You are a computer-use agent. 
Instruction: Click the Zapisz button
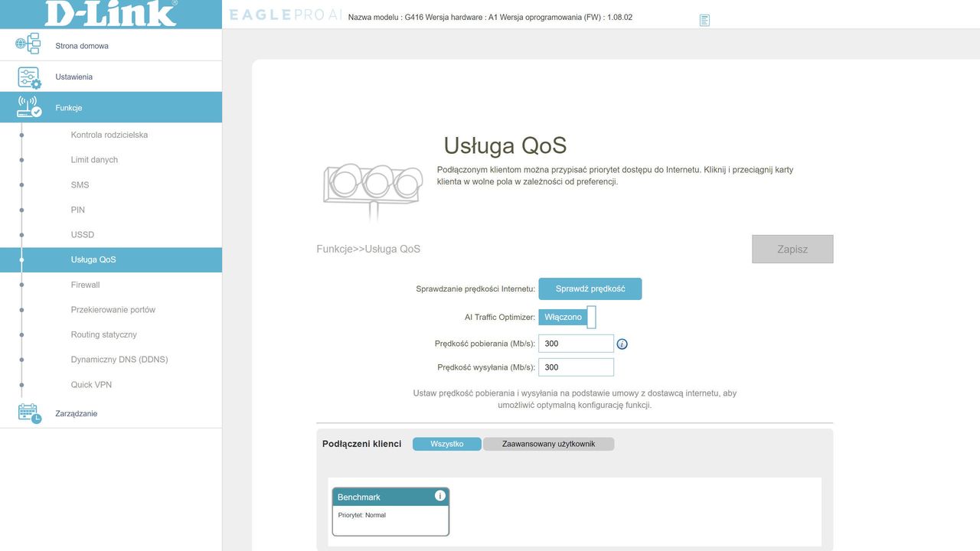coord(792,249)
